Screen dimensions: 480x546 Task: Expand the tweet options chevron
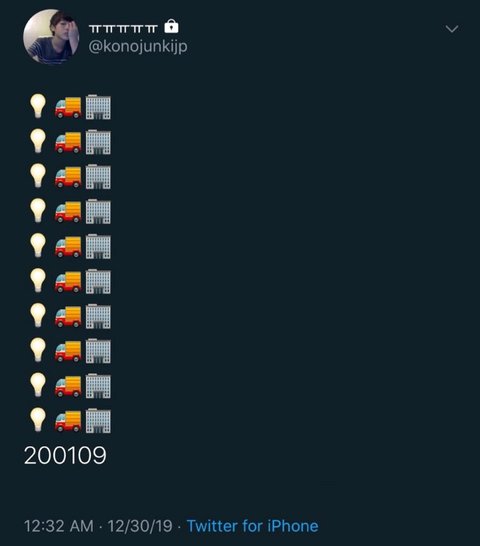coord(452,29)
